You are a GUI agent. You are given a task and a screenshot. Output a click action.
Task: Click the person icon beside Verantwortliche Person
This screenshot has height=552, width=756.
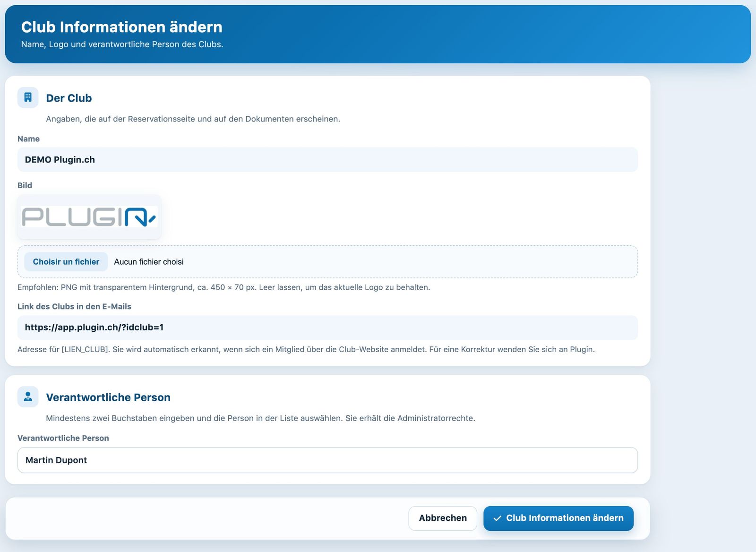28,397
